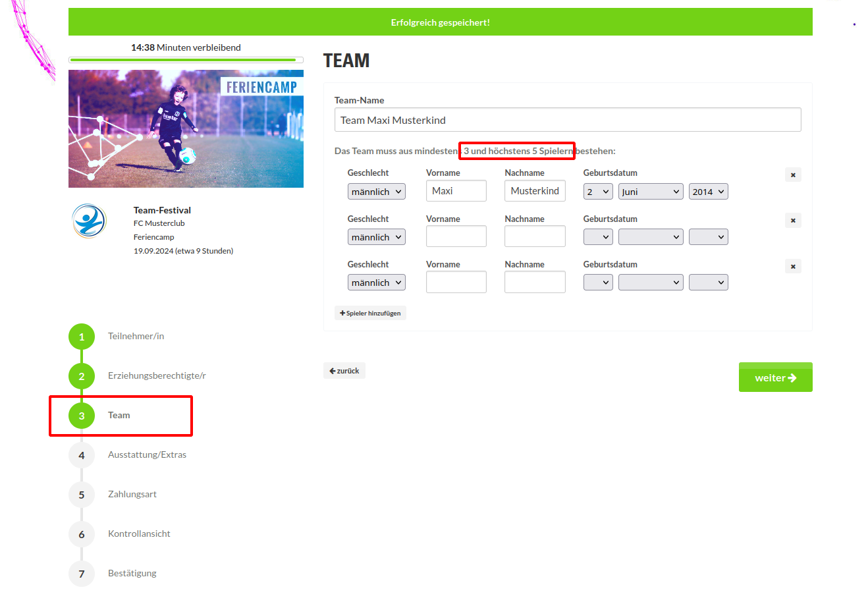Click the FC Musterclub round logo
868x604 pixels.
point(89,221)
